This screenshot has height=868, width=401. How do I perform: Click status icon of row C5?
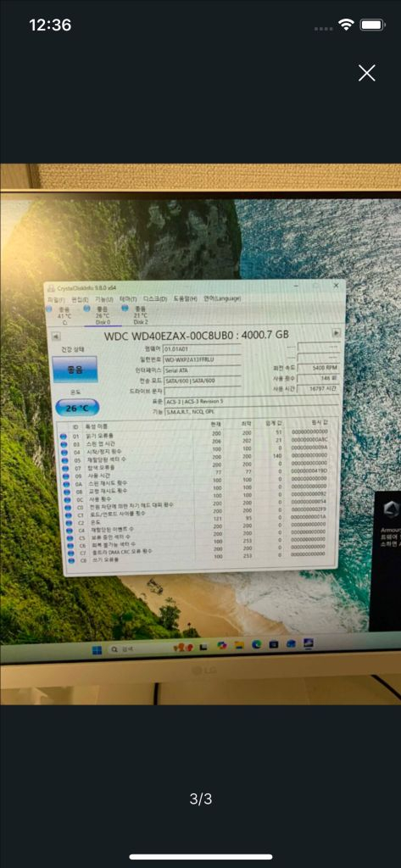pyautogui.click(x=69, y=537)
